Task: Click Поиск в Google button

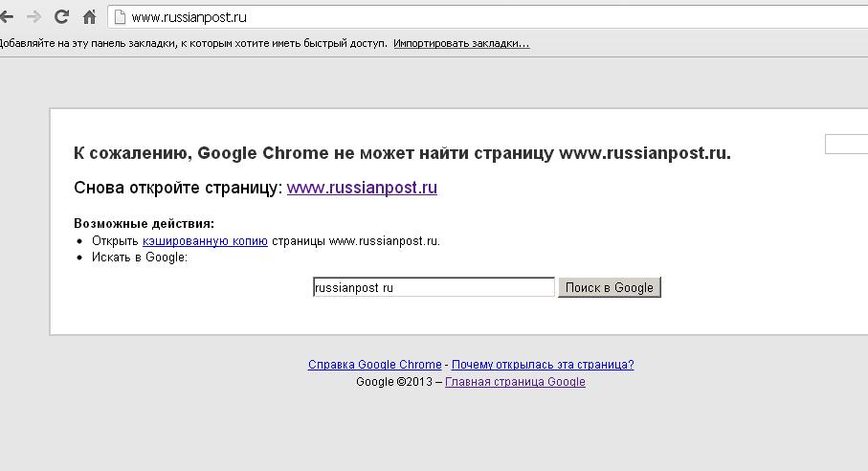Action: (x=609, y=287)
